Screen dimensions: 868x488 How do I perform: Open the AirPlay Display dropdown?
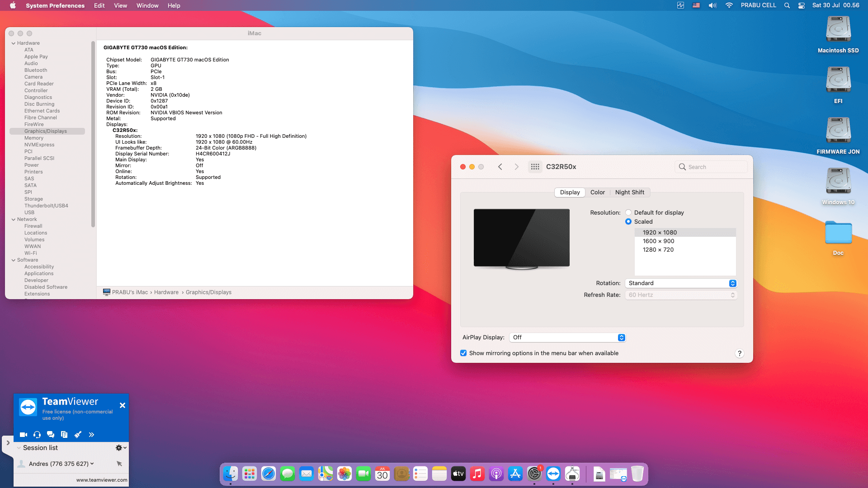[x=567, y=338]
